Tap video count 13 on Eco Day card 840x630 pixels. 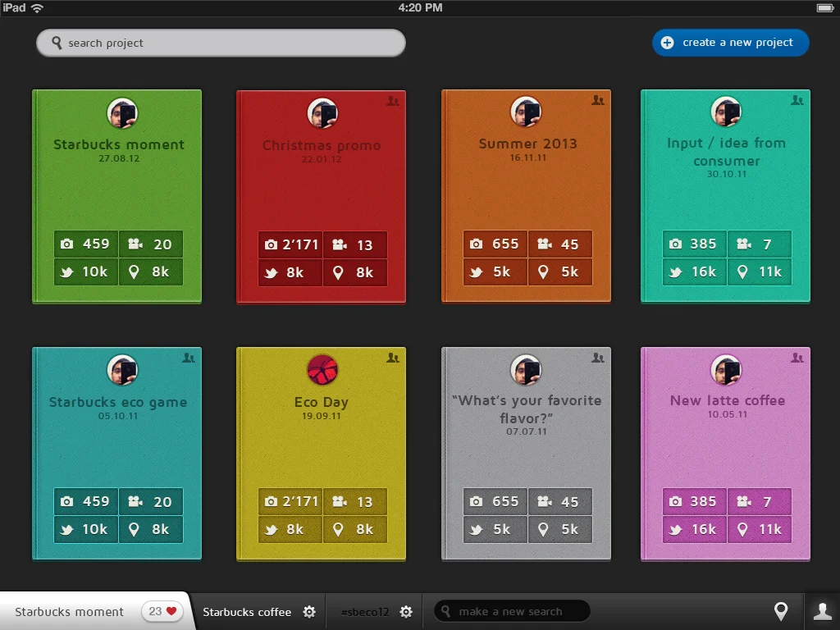[x=354, y=502]
